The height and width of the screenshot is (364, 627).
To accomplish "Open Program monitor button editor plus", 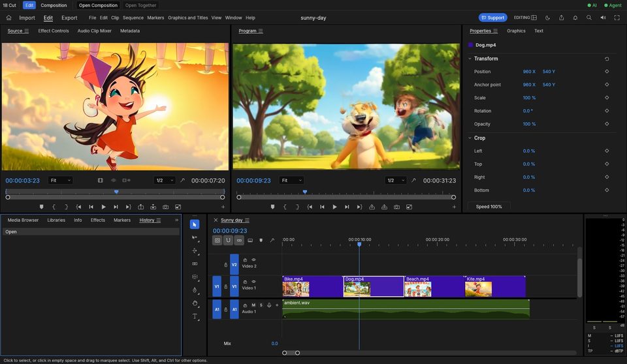I will [454, 207].
